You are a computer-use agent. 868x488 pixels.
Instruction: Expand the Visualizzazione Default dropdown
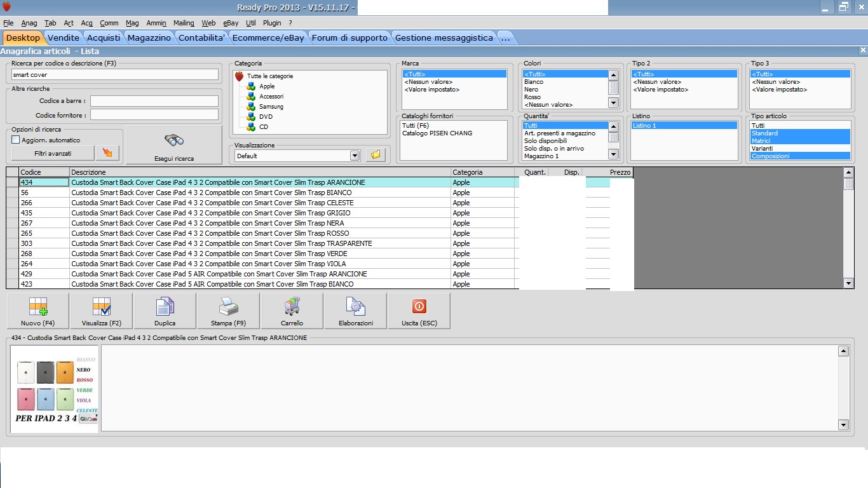pyautogui.click(x=355, y=156)
